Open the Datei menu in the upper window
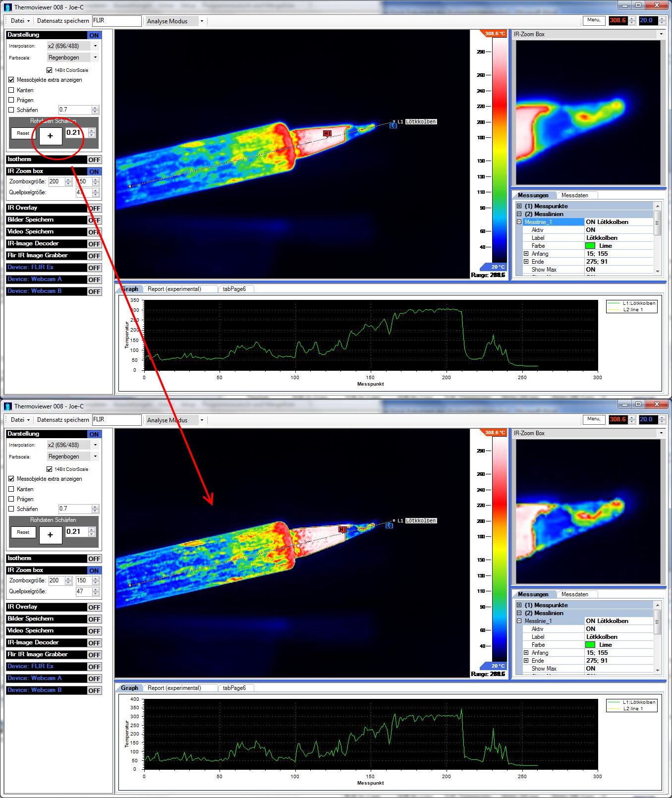 [x=20, y=21]
